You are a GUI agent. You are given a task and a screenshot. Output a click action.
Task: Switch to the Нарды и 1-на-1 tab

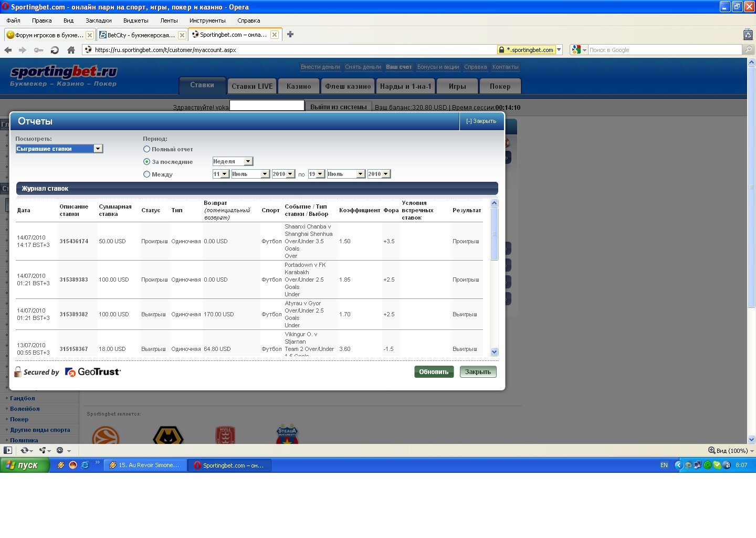point(405,86)
